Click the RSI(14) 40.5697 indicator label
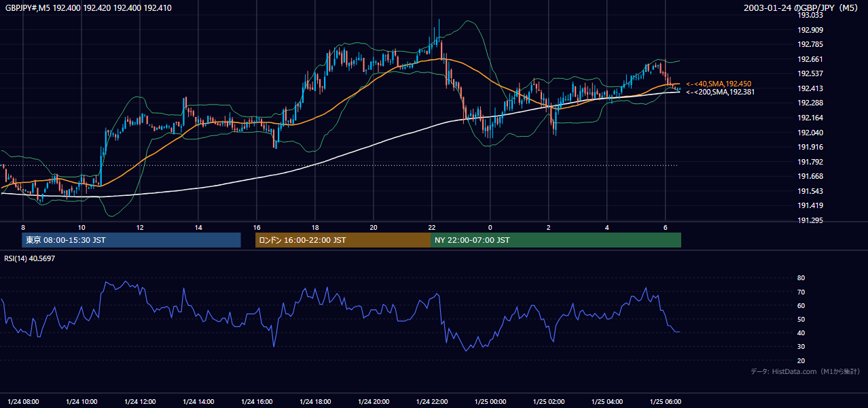Screen dimensions: 868x408 tap(30, 258)
